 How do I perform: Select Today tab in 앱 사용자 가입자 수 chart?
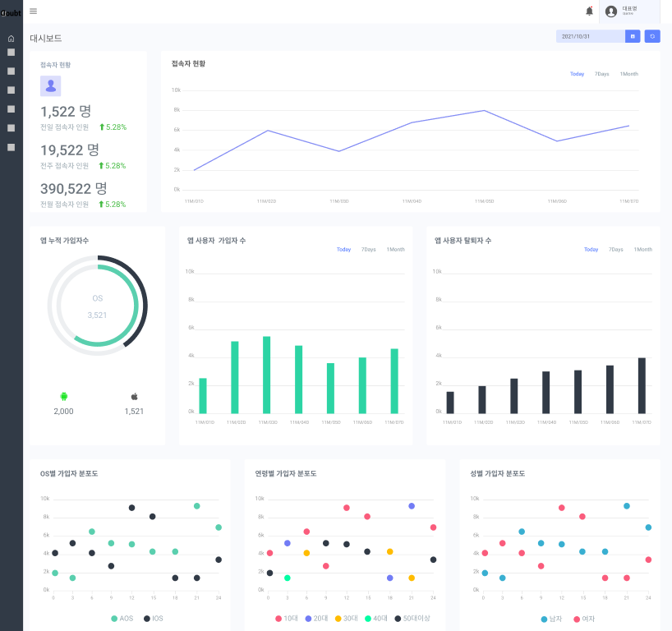(x=343, y=250)
